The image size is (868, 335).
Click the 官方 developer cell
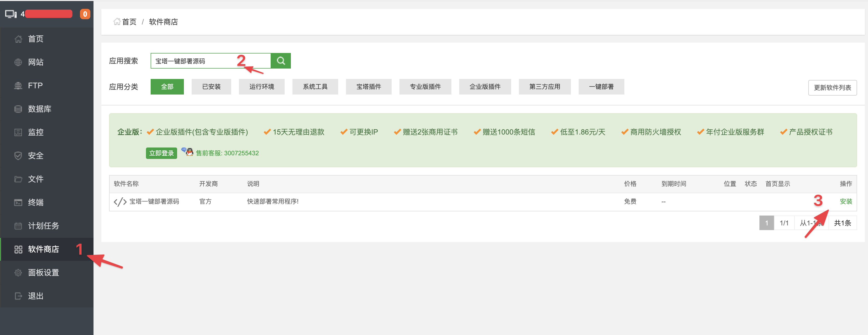pos(205,202)
